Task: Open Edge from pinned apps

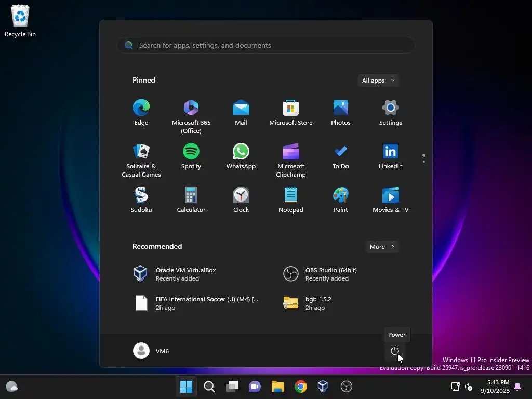Action: 141,113
